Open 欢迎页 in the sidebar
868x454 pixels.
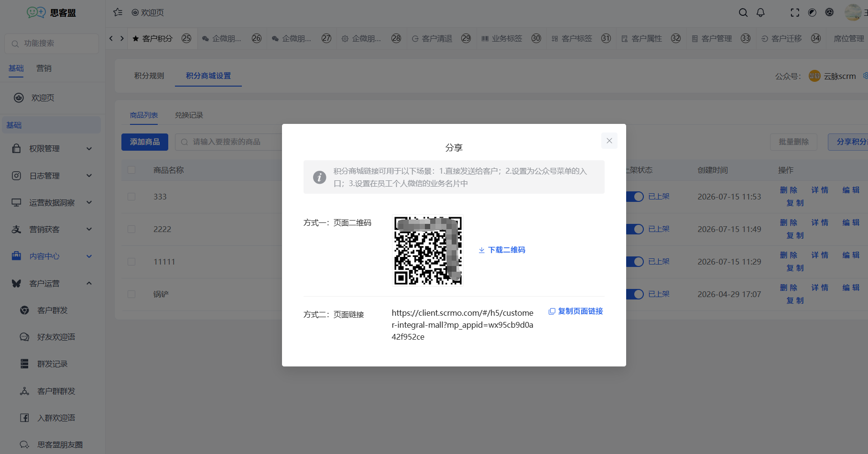(53, 98)
